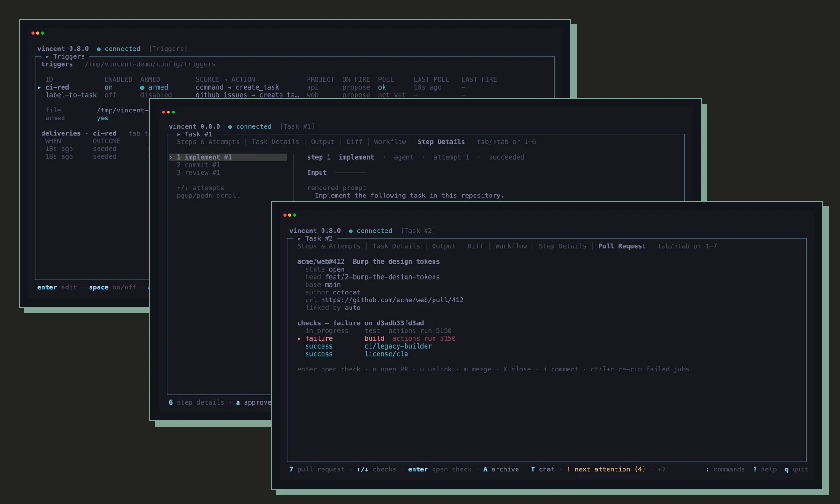This screenshot has height=504, width=840.
Task: Click 'm merge' in the PR hint line
Action: coord(477,369)
